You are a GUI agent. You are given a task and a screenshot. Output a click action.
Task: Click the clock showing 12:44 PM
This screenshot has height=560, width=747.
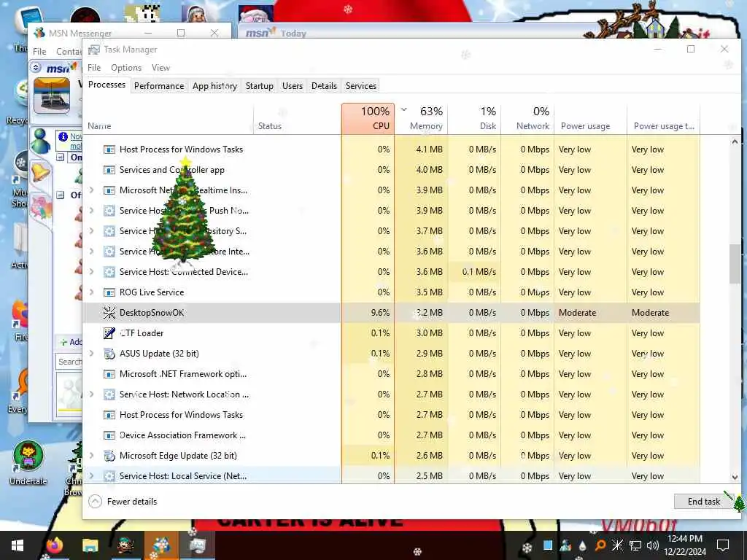(x=684, y=539)
